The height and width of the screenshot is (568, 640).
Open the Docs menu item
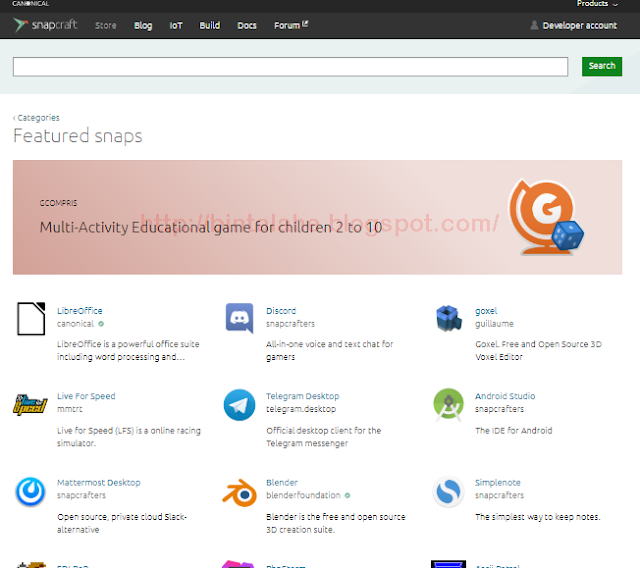[x=247, y=25]
